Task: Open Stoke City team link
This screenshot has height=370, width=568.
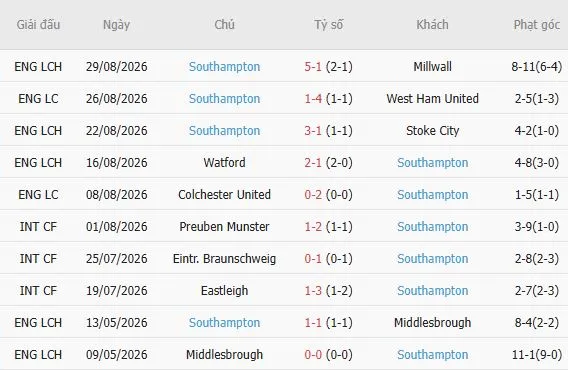Action: (433, 130)
